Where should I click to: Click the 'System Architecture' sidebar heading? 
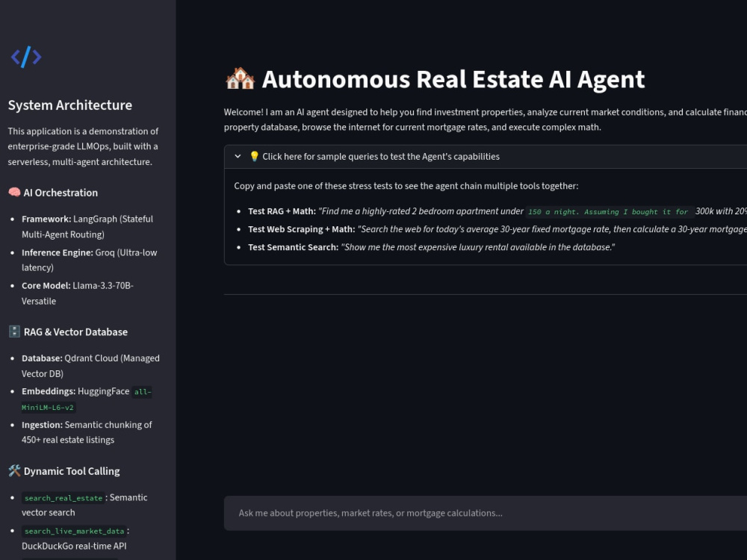(70, 105)
